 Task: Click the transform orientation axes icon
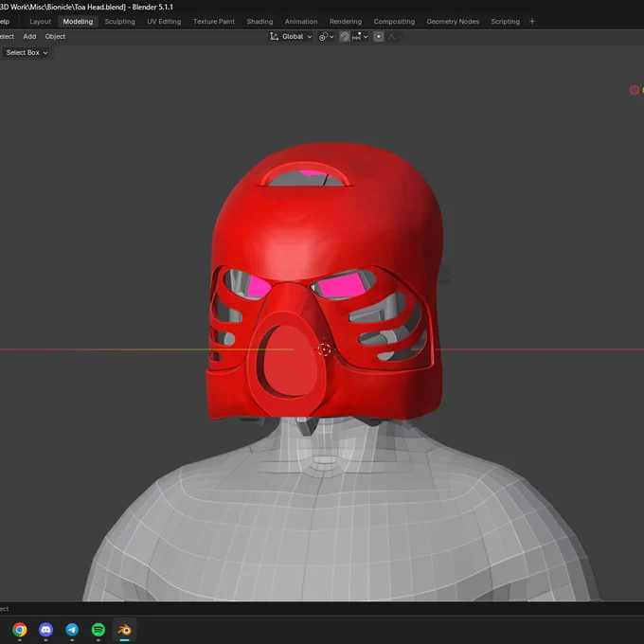[x=274, y=37]
